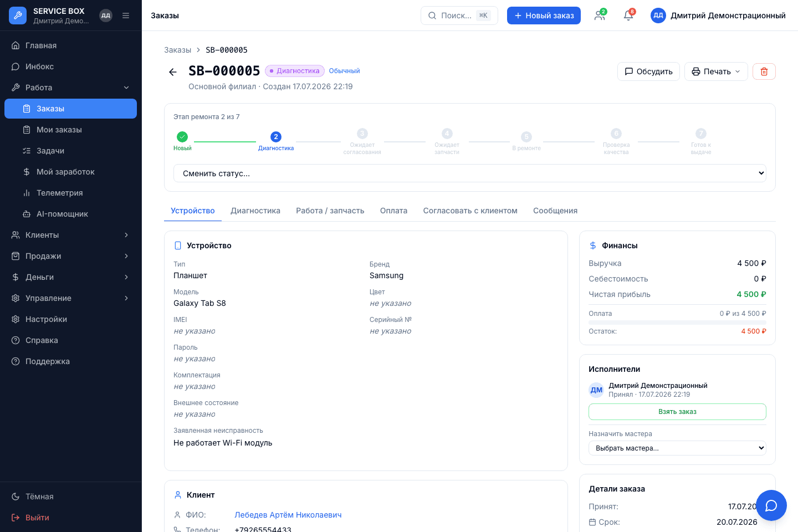
Task: Click step 5 'В ремонте' circle
Action: click(x=526, y=136)
